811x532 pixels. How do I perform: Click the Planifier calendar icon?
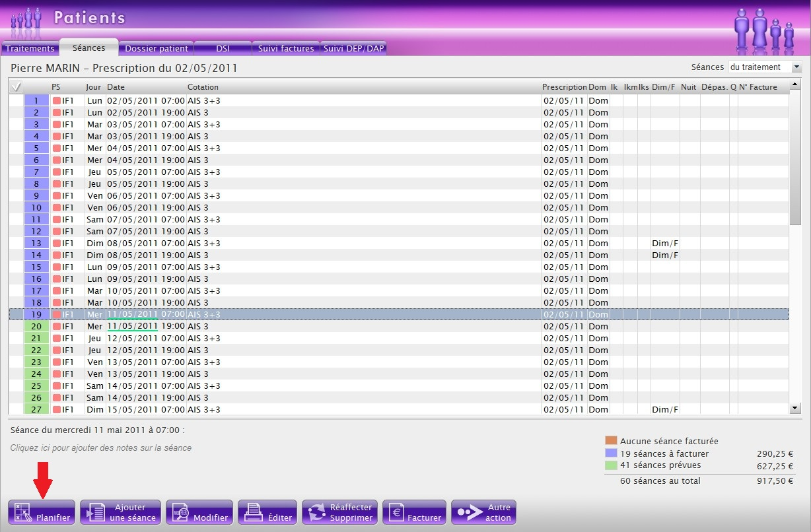click(x=22, y=512)
